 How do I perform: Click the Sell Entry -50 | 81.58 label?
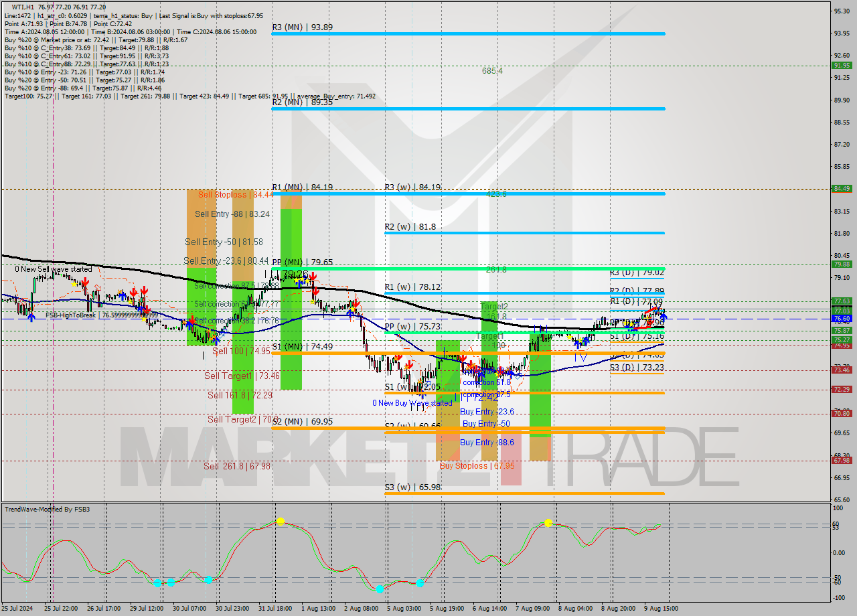click(224, 242)
